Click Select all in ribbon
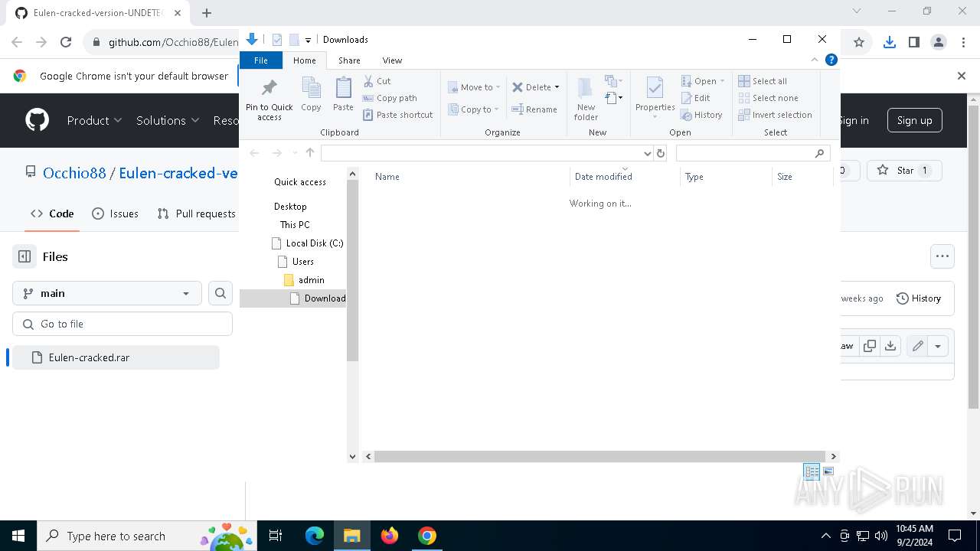 (x=763, y=81)
